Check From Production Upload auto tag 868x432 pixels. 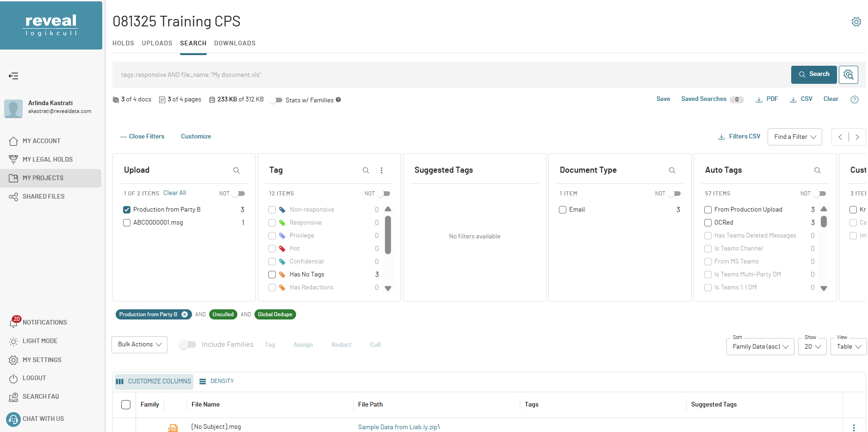tap(708, 210)
